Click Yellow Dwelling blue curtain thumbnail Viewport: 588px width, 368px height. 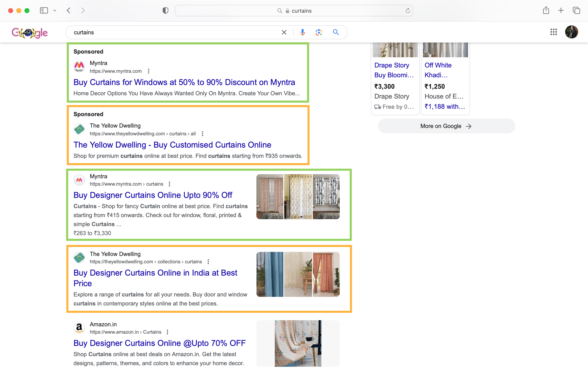click(270, 274)
